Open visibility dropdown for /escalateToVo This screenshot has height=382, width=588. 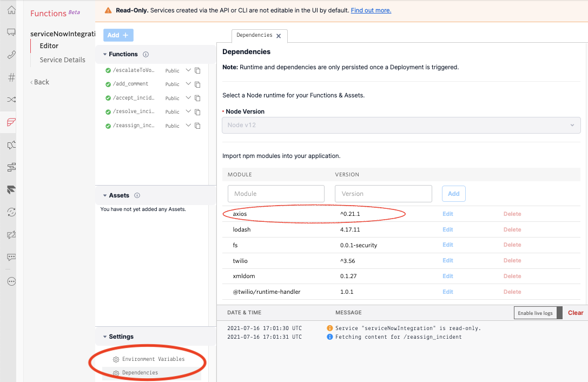(x=188, y=70)
